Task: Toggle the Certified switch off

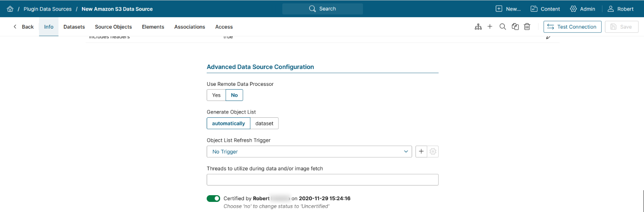Action: pos(213,199)
